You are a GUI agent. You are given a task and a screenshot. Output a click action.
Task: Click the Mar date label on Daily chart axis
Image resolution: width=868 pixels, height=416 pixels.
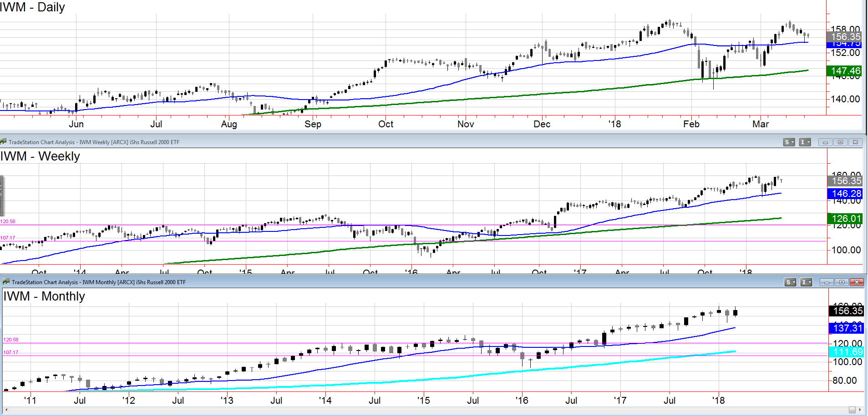point(761,124)
